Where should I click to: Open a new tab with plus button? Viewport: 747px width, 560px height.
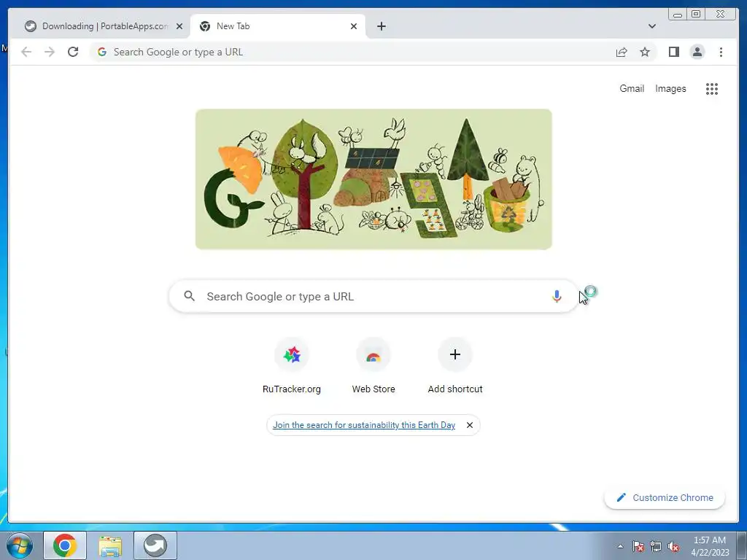[x=381, y=26]
